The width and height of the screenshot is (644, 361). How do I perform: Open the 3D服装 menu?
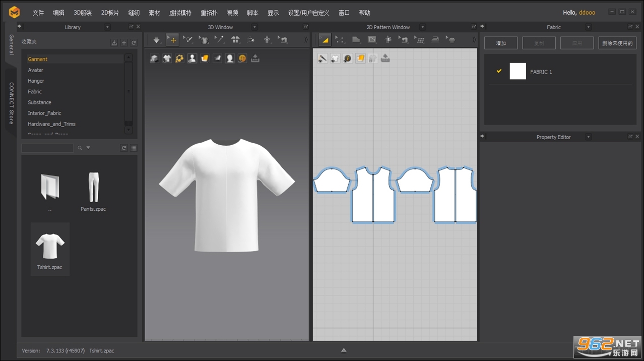[83, 13]
